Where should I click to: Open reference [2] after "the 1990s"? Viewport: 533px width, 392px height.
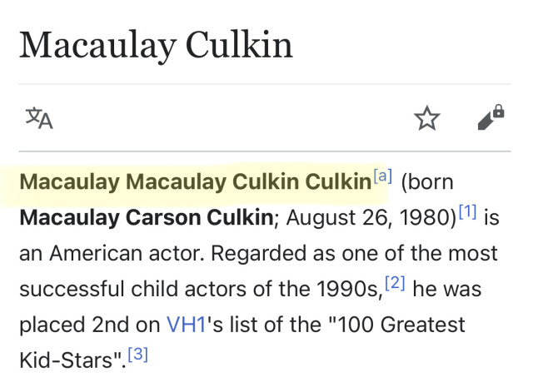[396, 284]
